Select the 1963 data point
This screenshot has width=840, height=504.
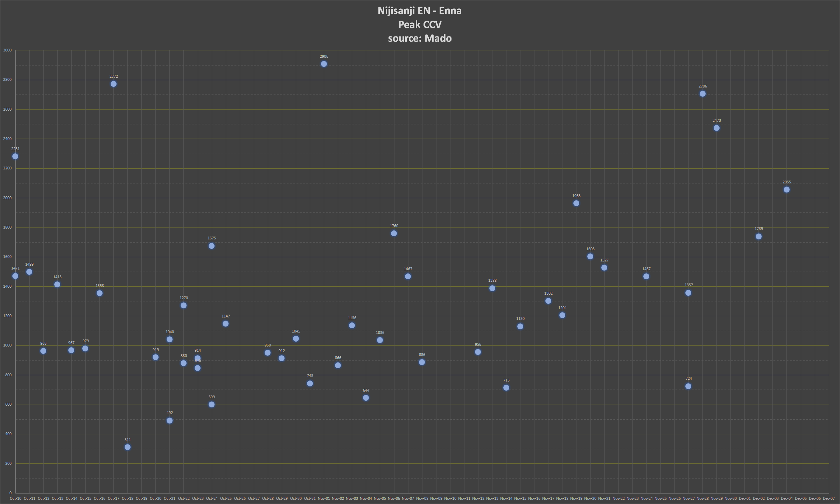click(x=576, y=203)
